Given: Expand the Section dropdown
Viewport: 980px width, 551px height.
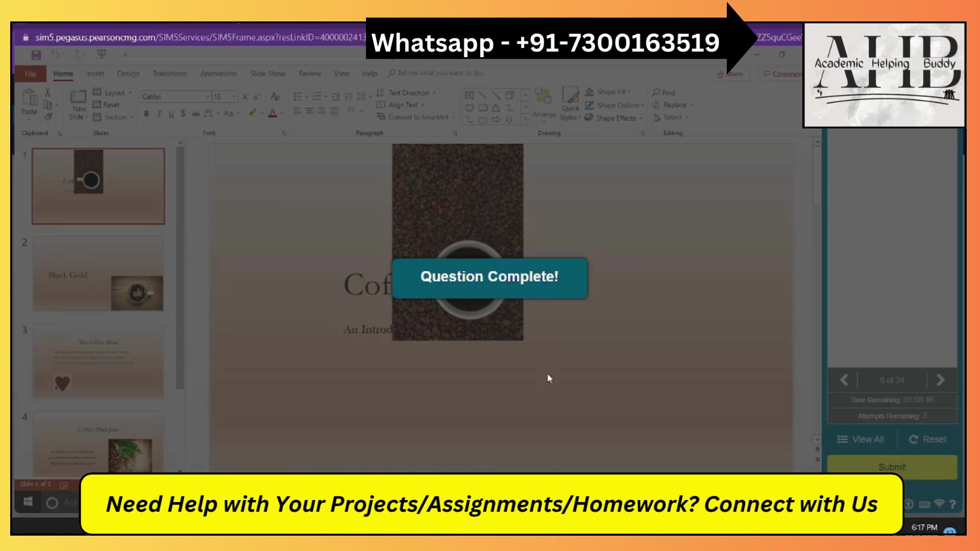Looking at the screenshot, I should [113, 117].
